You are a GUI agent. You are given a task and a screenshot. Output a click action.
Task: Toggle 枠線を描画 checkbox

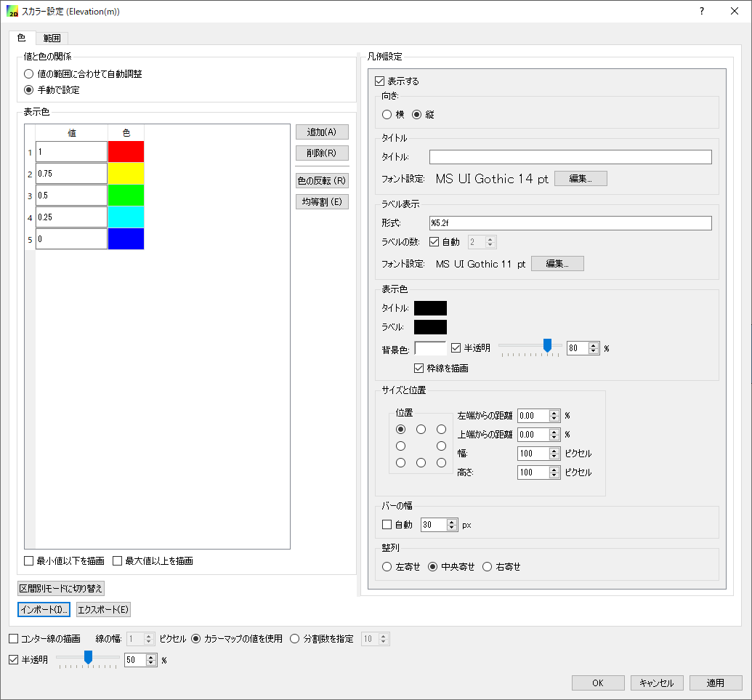coord(419,368)
